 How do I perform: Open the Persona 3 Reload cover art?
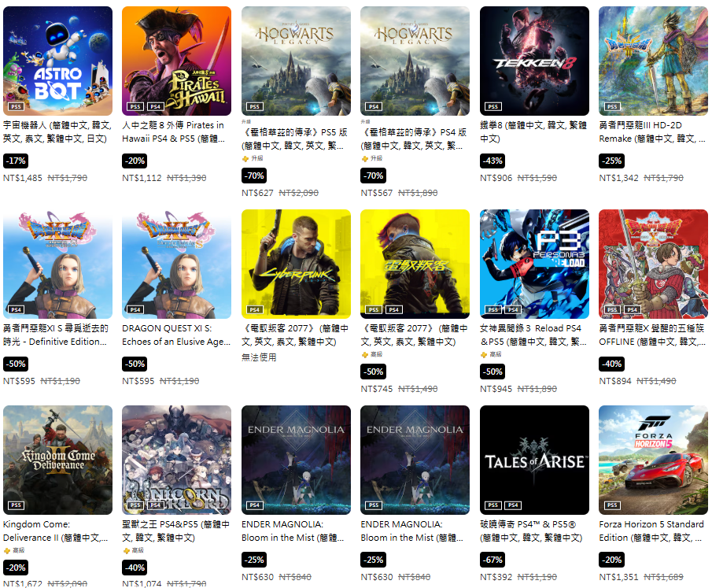point(534,264)
